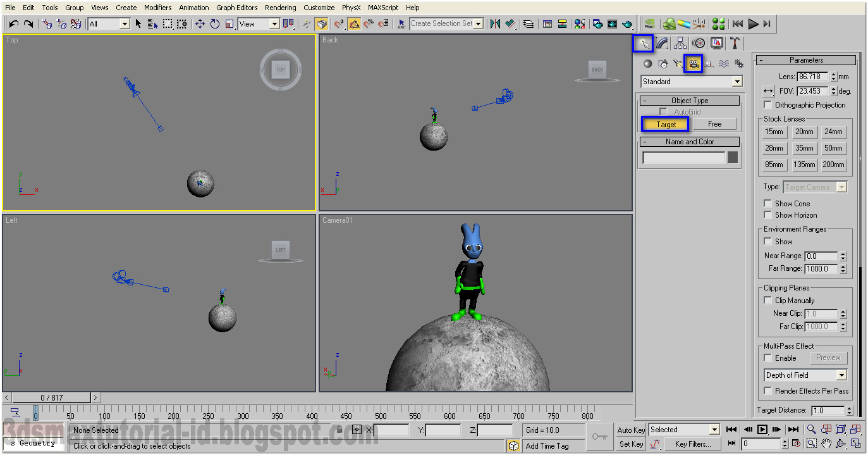Click the Key Filters button
This screenshot has width=868, height=455.
click(x=692, y=444)
